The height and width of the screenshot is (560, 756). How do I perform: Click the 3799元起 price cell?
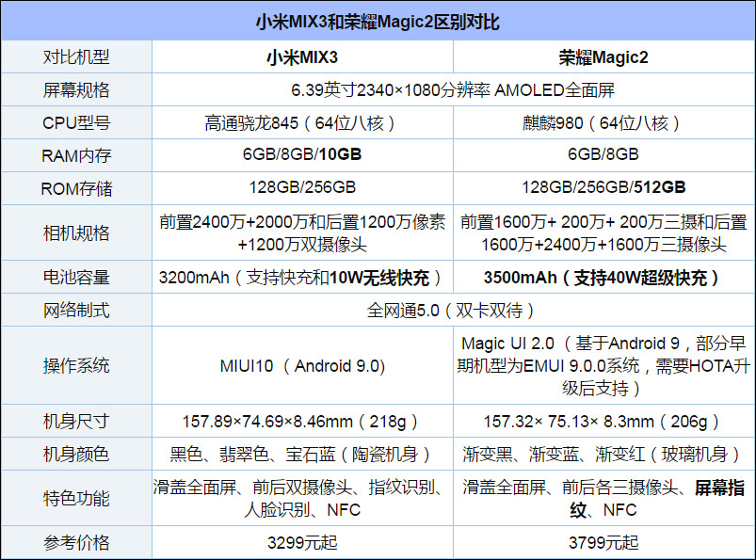[603, 543]
